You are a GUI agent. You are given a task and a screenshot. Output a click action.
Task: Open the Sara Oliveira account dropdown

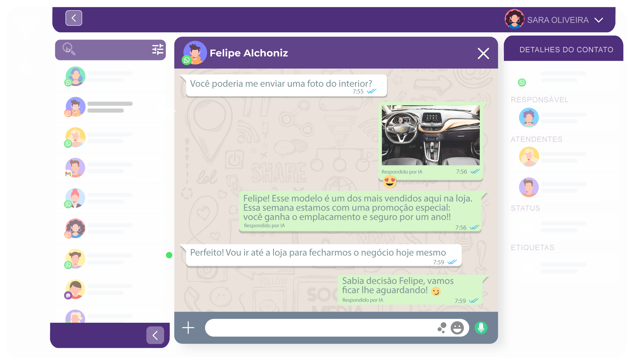pyautogui.click(x=599, y=20)
